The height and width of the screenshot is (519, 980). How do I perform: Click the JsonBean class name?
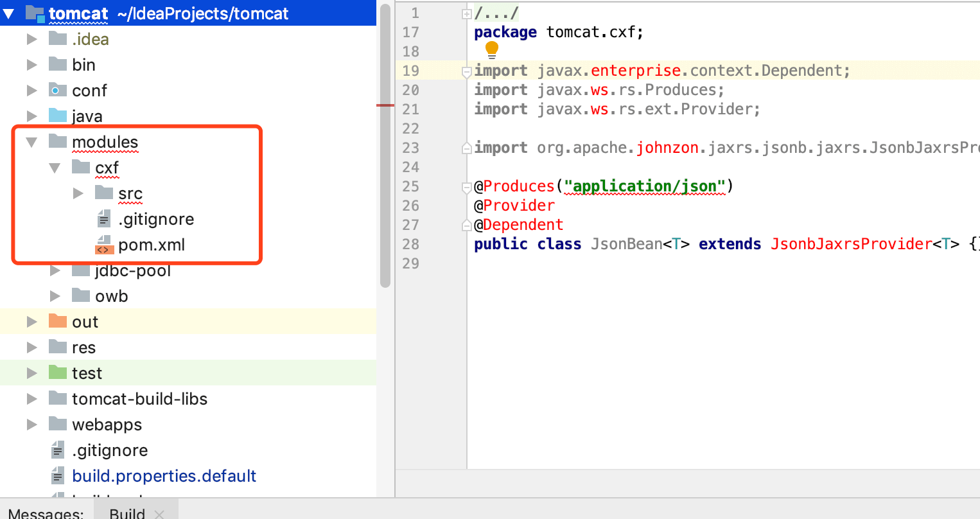pos(627,244)
